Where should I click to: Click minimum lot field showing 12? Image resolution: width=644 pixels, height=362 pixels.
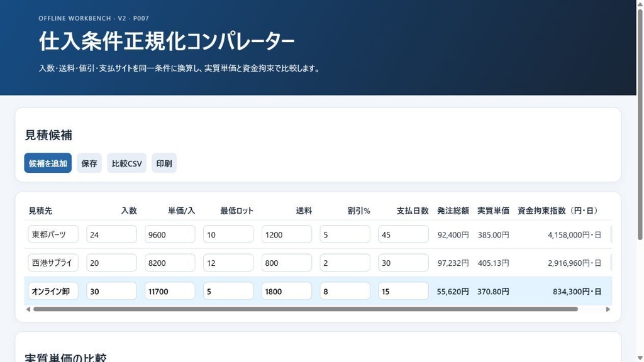[x=228, y=263]
